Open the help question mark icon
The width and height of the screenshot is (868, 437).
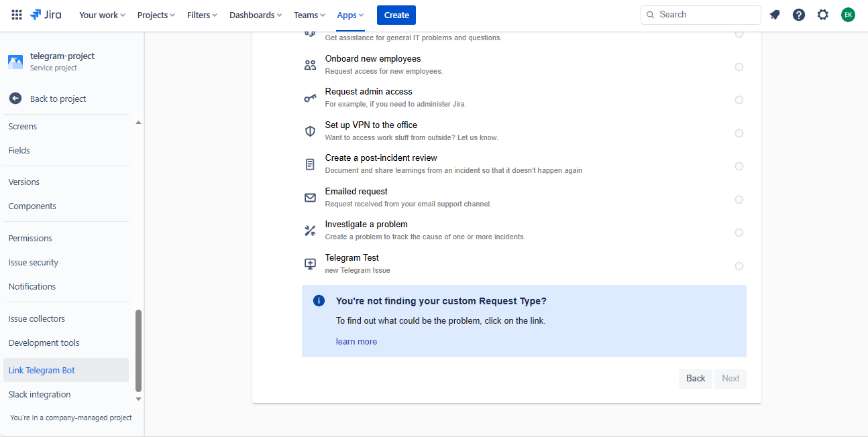click(798, 15)
